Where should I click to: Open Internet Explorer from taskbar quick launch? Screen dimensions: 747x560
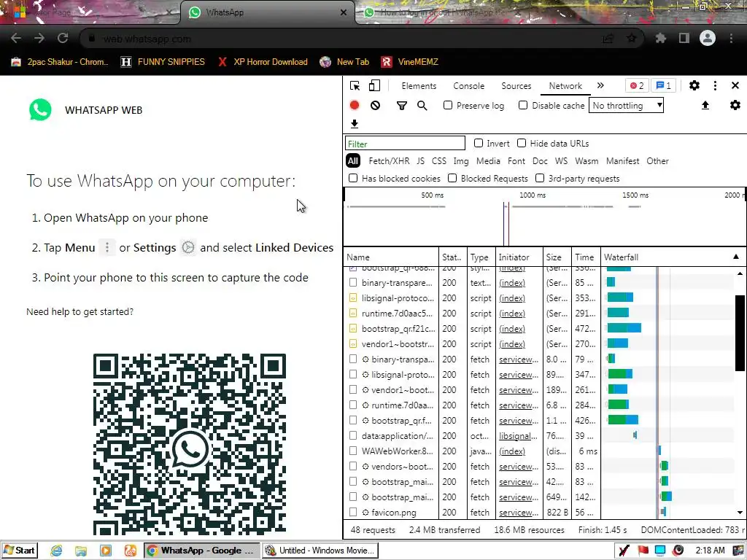tap(56, 551)
